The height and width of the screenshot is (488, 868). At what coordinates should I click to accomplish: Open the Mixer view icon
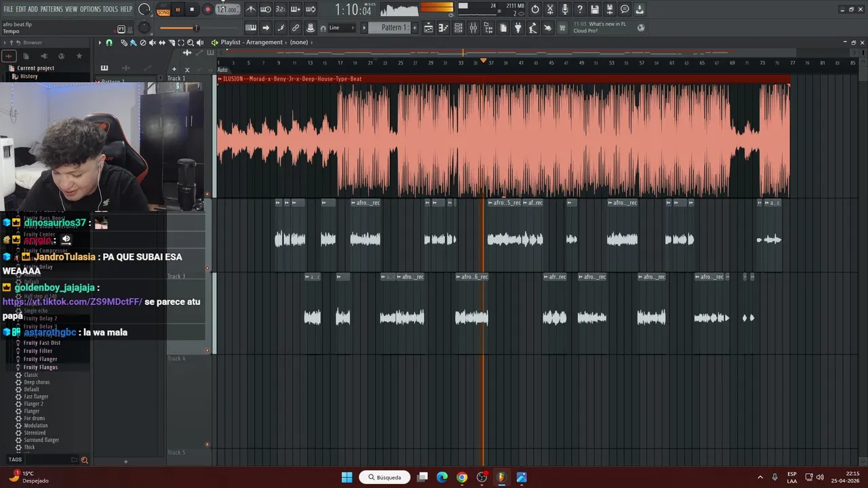[x=473, y=28]
